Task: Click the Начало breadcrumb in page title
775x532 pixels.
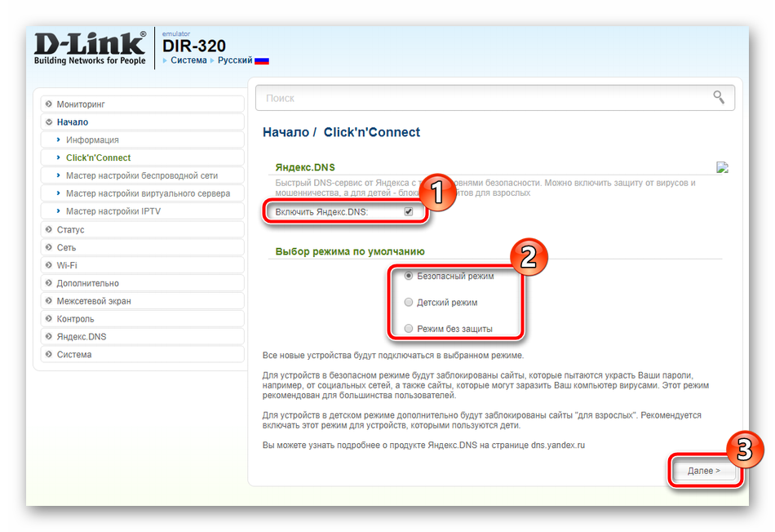Action: tap(286, 132)
